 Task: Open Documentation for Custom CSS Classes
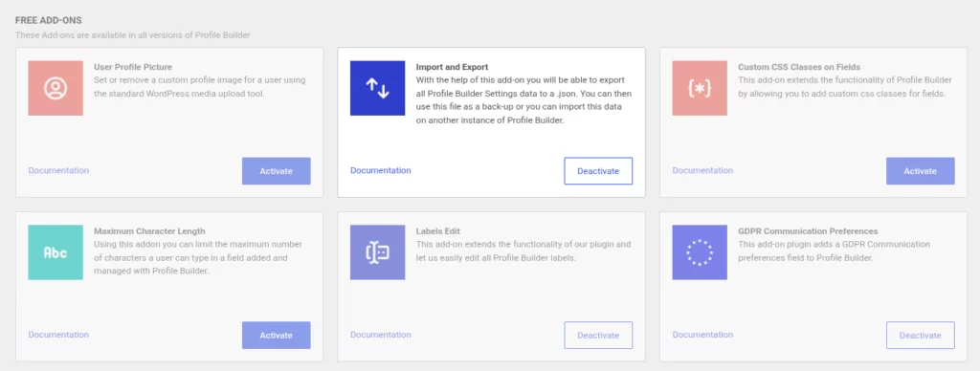coord(703,170)
